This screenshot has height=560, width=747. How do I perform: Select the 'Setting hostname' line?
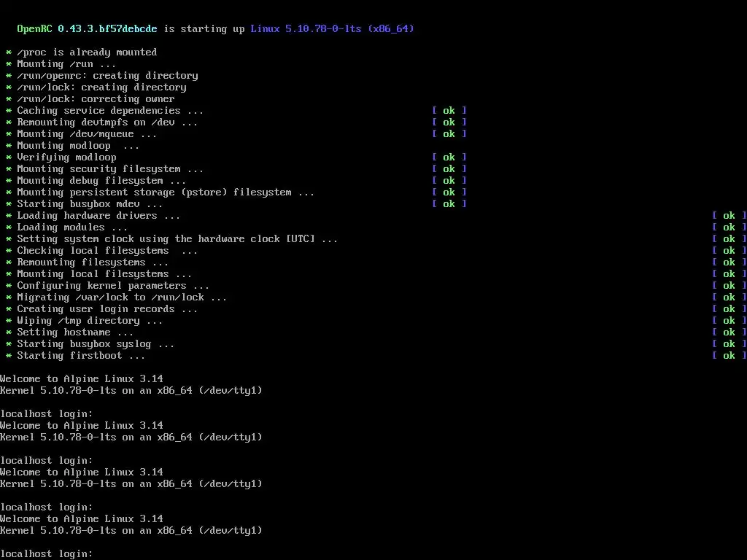[75, 332]
